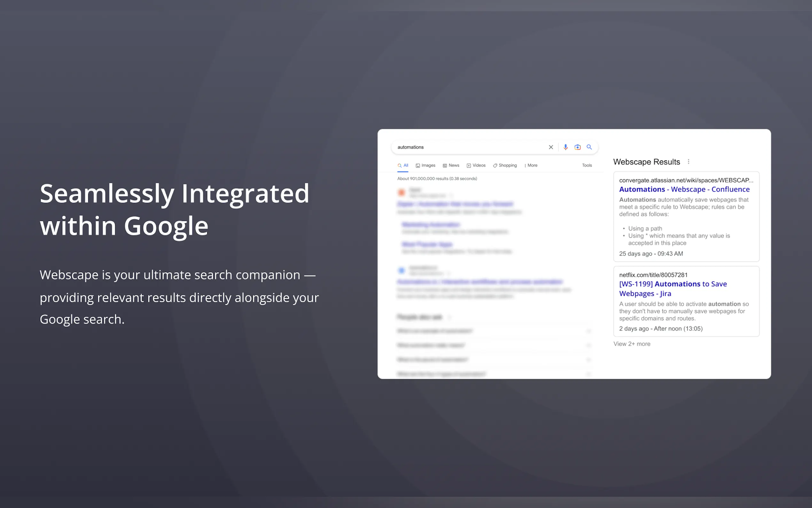Select the Videos search tab
Viewport: 812px width, 508px height.
pyautogui.click(x=476, y=165)
